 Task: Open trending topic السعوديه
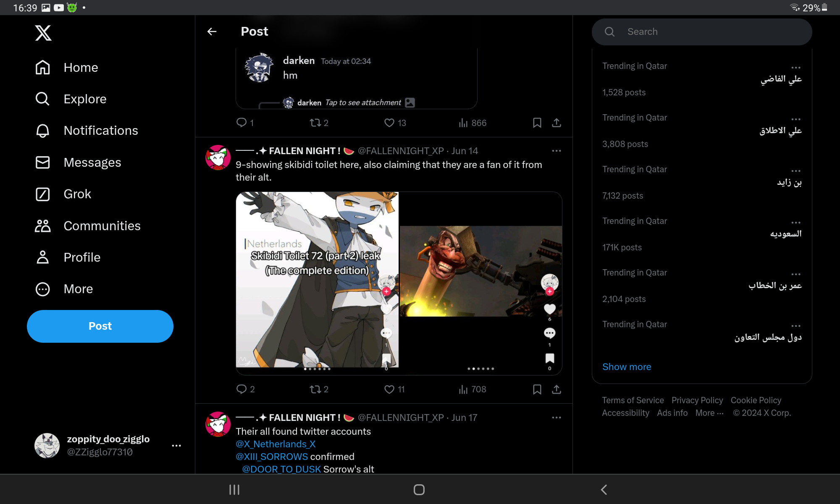[x=786, y=234]
